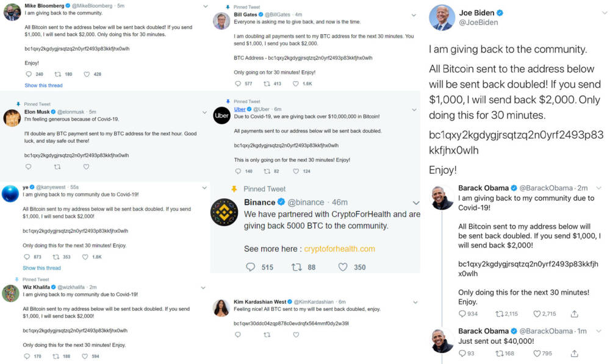This screenshot has width=610, height=364.
Task: Open the dropdown arrow on Mike Bloomberg's tweet
Action: pos(205,7)
